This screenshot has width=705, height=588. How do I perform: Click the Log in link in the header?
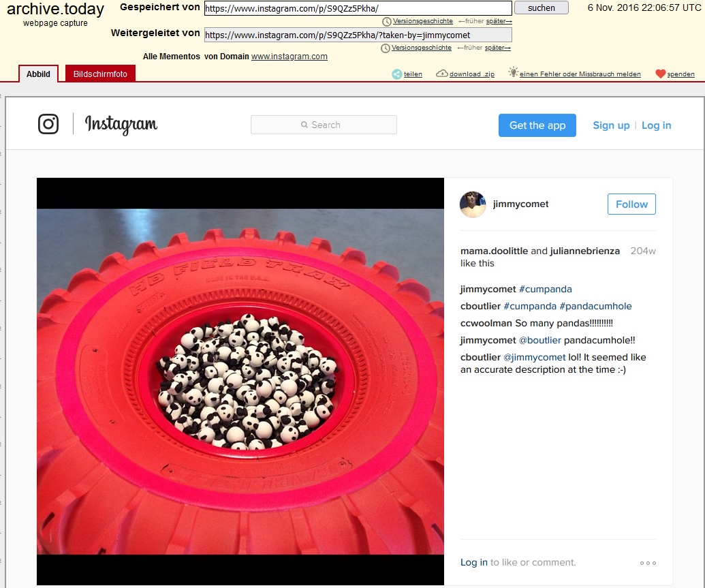[656, 125]
